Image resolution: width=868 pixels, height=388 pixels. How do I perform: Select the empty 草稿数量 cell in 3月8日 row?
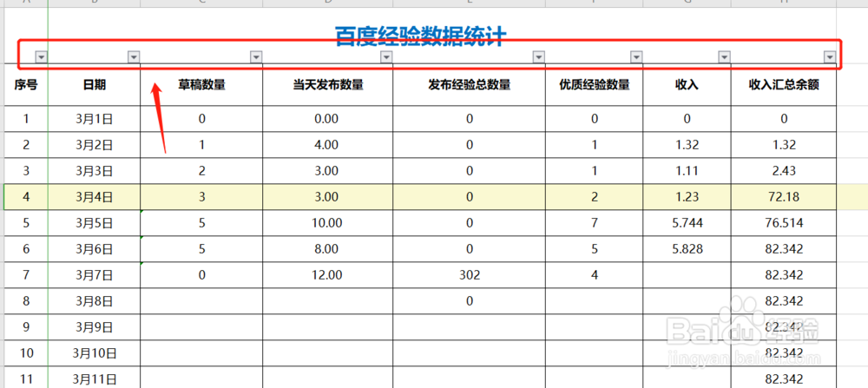(201, 301)
